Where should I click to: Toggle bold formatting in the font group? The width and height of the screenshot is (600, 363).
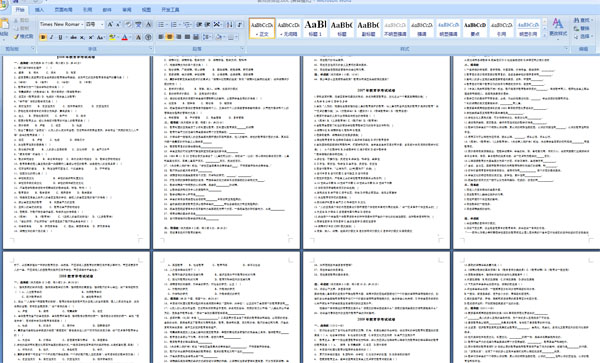click(43, 37)
